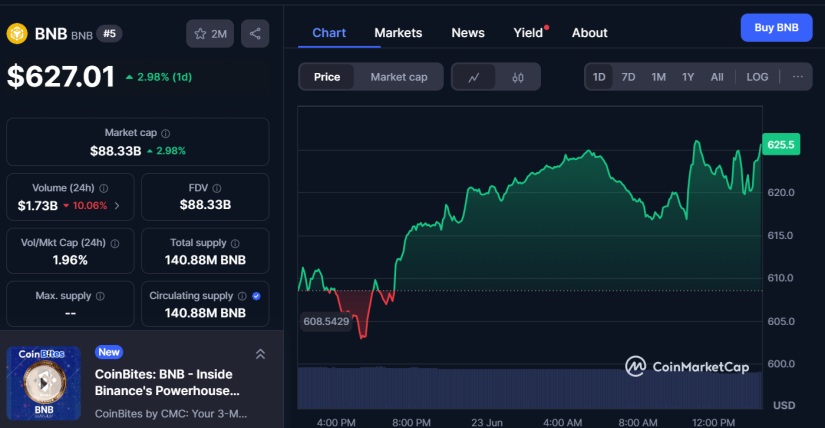The image size is (825, 428).
Task: Click the $1.73B volume value
Action: [37, 206]
